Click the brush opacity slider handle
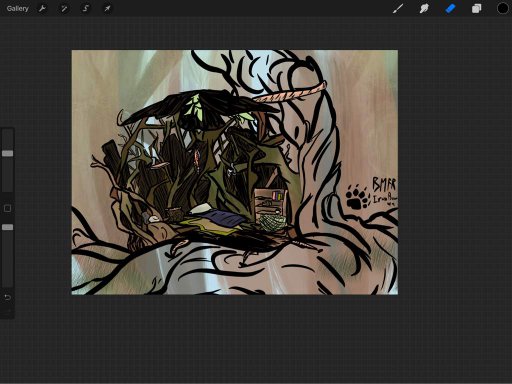 (8, 227)
